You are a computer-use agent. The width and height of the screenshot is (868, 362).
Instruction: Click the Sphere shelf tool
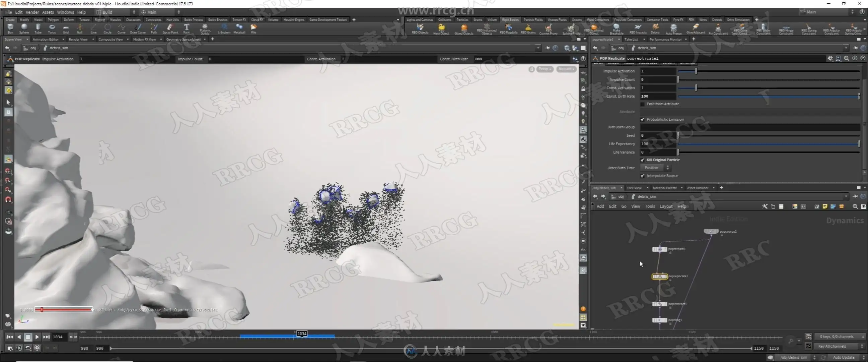[x=24, y=28]
